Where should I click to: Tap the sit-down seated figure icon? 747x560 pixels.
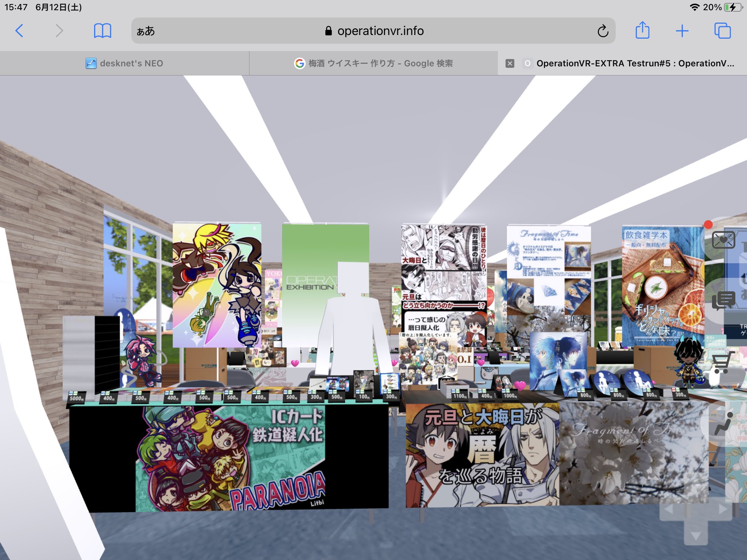point(724,424)
